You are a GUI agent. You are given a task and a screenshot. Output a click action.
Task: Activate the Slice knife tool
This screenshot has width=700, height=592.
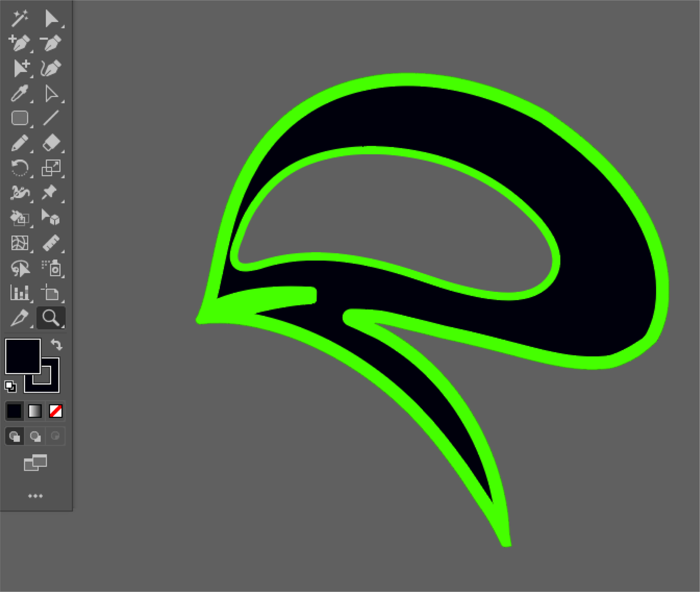pos(20,318)
